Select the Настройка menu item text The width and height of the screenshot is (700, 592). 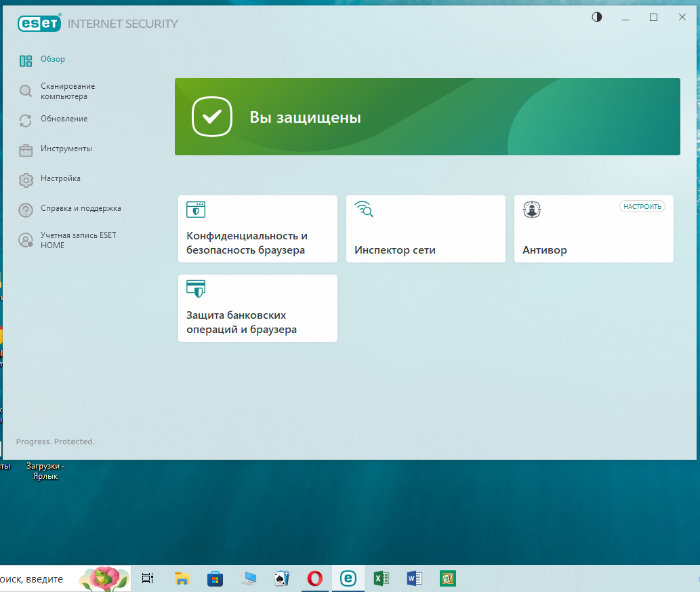pos(60,178)
